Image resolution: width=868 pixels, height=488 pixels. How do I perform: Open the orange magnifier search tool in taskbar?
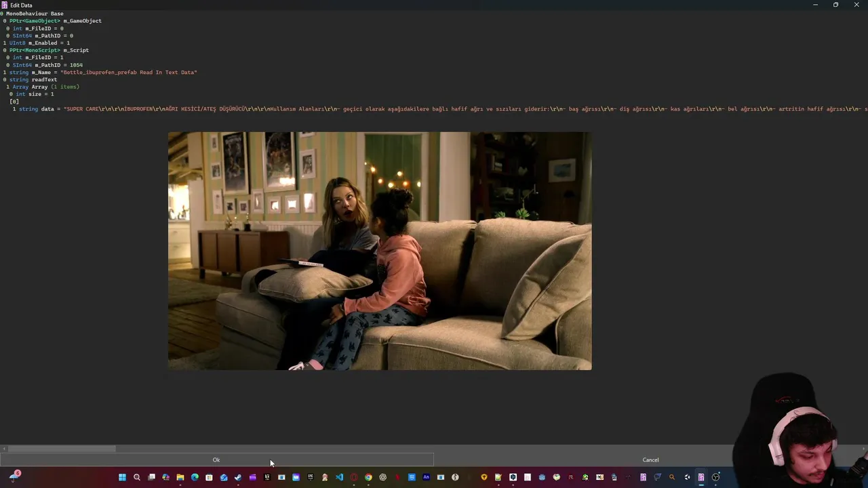(x=672, y=477)
